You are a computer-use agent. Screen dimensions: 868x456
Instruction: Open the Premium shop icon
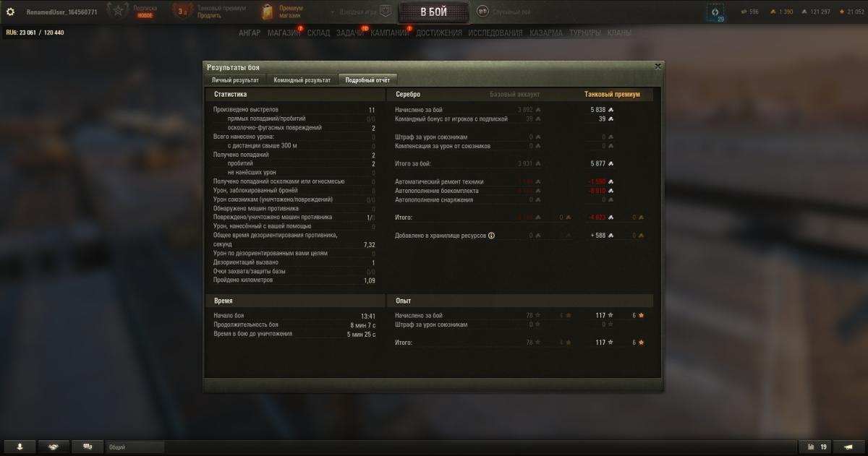(x=268, y=12)
